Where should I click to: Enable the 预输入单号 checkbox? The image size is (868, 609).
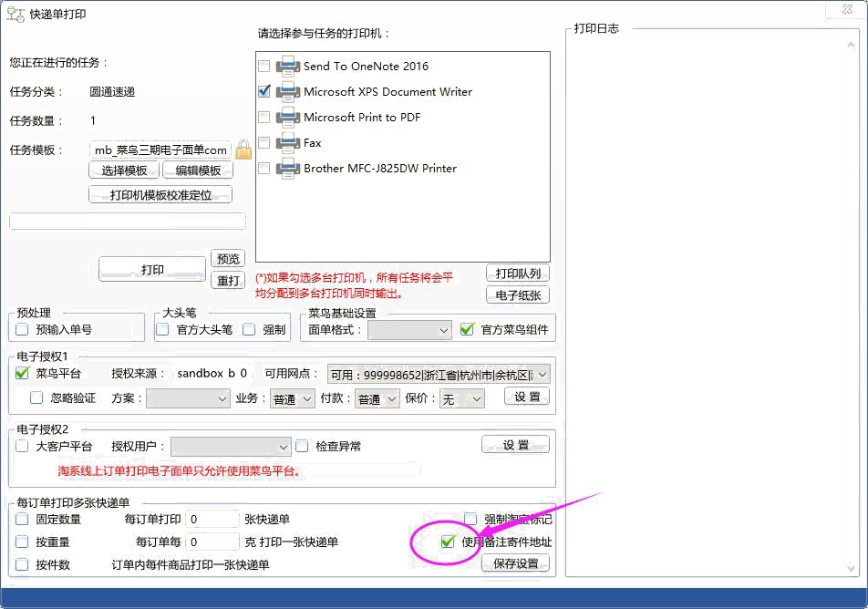click(x=23, y=330)
